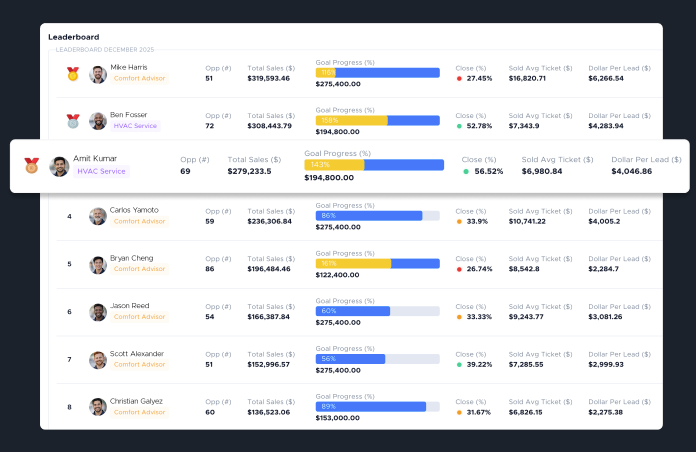Viewport: 696px width, 452px height.
Task: Open Jason Reed's name link
Action: 132,305
